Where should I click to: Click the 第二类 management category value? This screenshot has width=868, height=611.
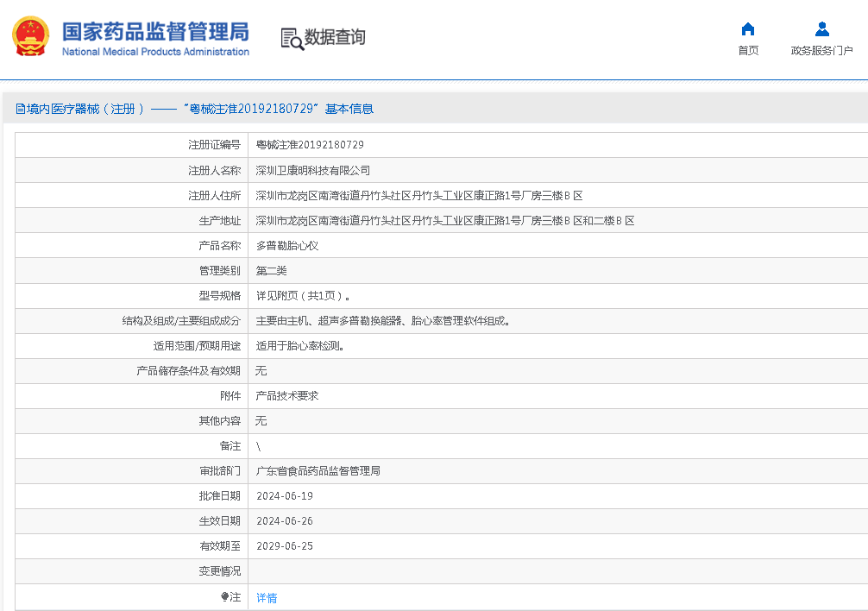(x=272, y=270)
